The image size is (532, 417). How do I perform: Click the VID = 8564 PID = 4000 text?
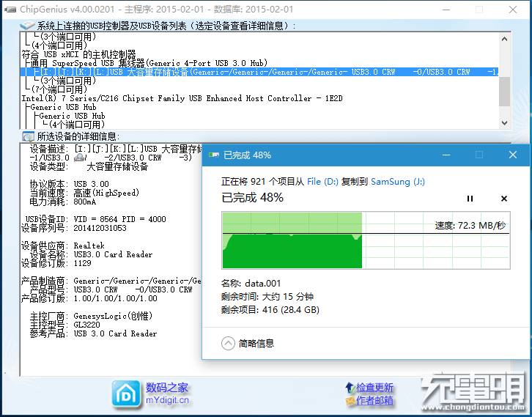click(x=119, y=219)
